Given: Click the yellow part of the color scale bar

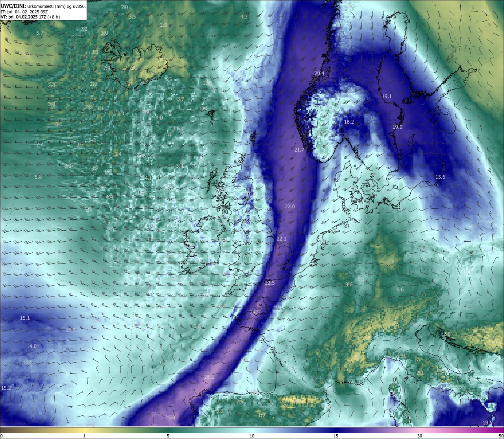Looking at the screenshot, I should (x=84, y=430).
